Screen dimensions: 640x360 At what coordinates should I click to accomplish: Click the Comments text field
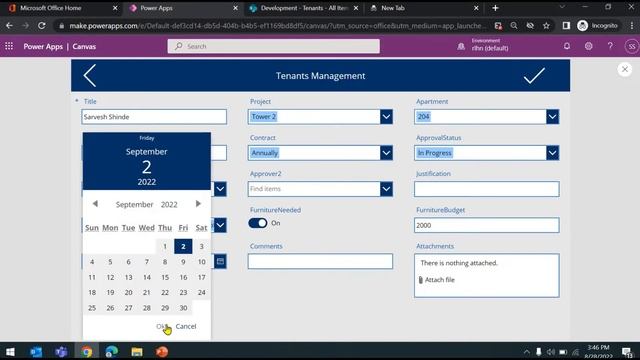click(x=320, y=261)
